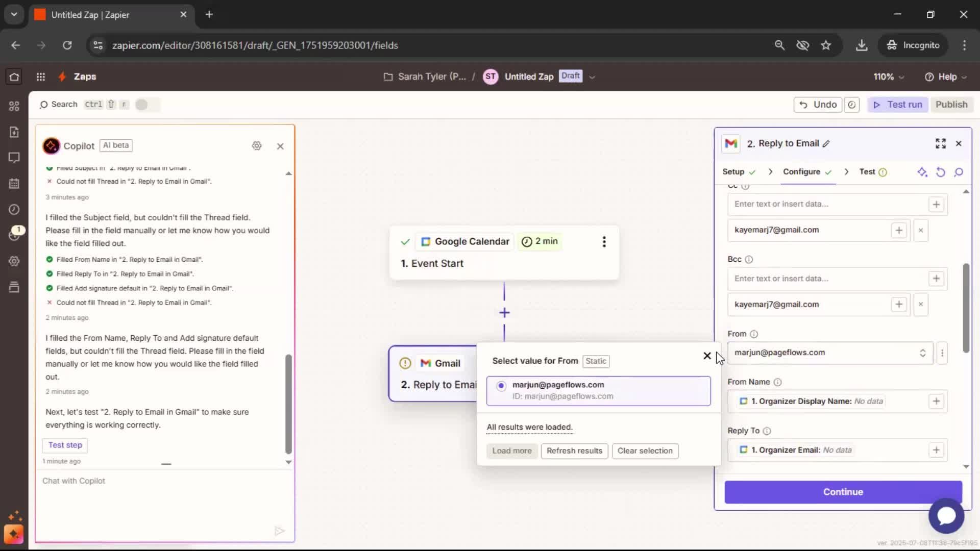Click the Static label in From popup

point(596,361)
